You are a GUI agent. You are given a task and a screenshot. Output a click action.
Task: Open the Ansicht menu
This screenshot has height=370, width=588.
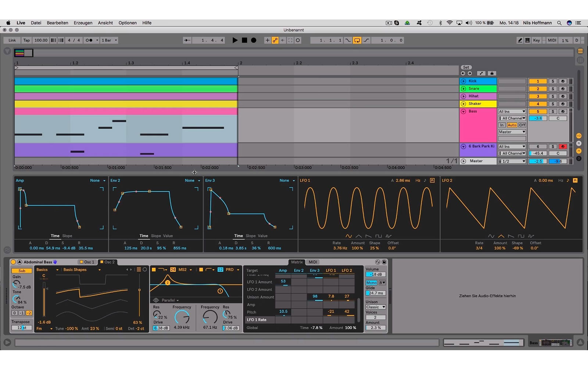coord(105,23)
